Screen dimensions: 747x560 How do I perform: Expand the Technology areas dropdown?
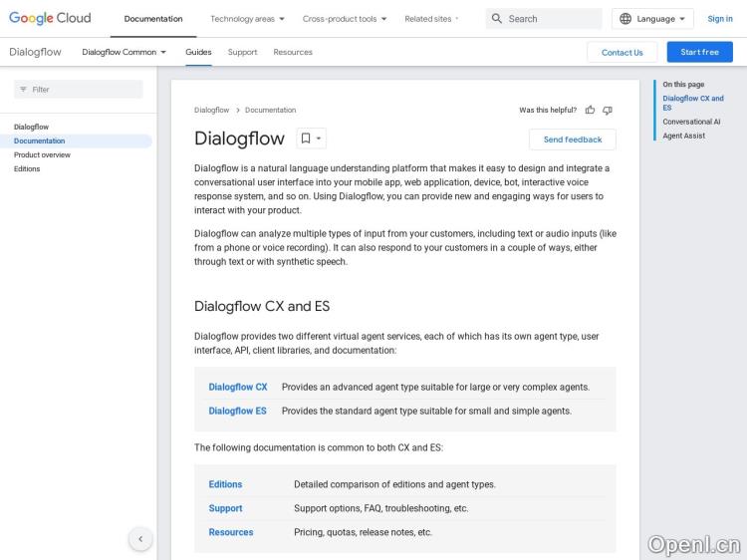point(247,19)
